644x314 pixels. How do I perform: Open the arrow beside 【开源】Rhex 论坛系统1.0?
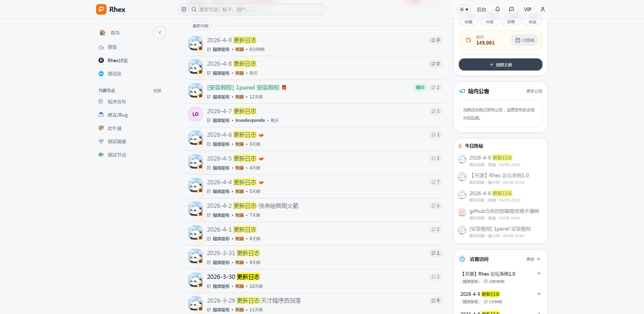[539, 274]
